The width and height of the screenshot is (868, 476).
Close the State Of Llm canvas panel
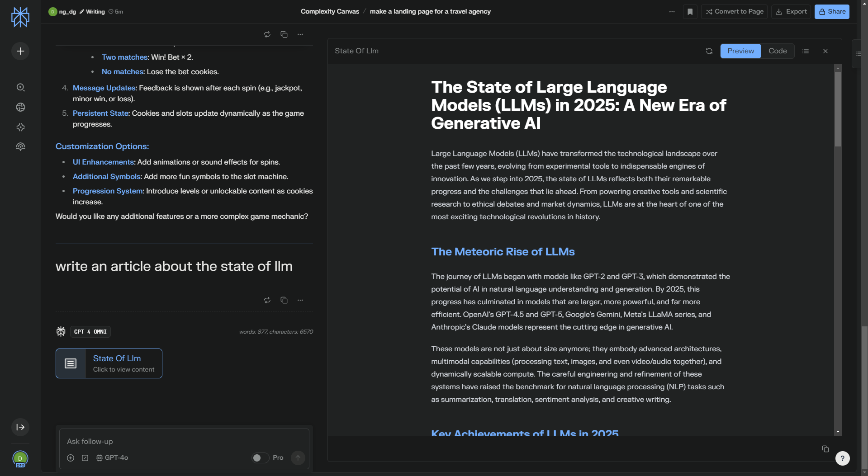click(825, 51)
